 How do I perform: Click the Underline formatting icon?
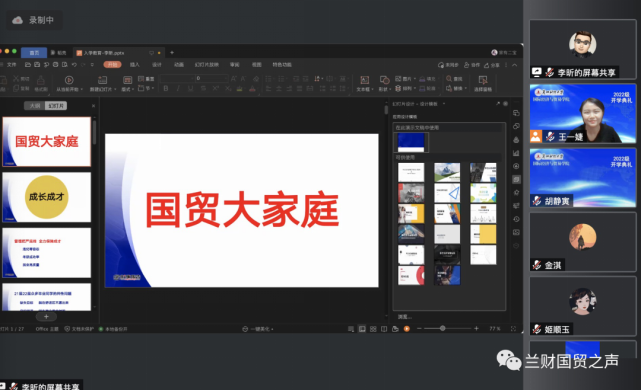coord(191,88)
